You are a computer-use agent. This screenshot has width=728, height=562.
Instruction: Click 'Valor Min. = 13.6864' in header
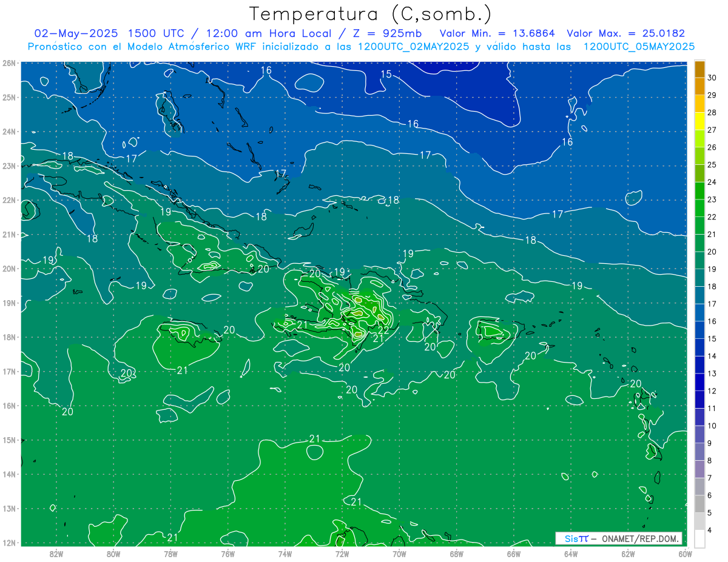pyautogui.click(x=497, y=33)
